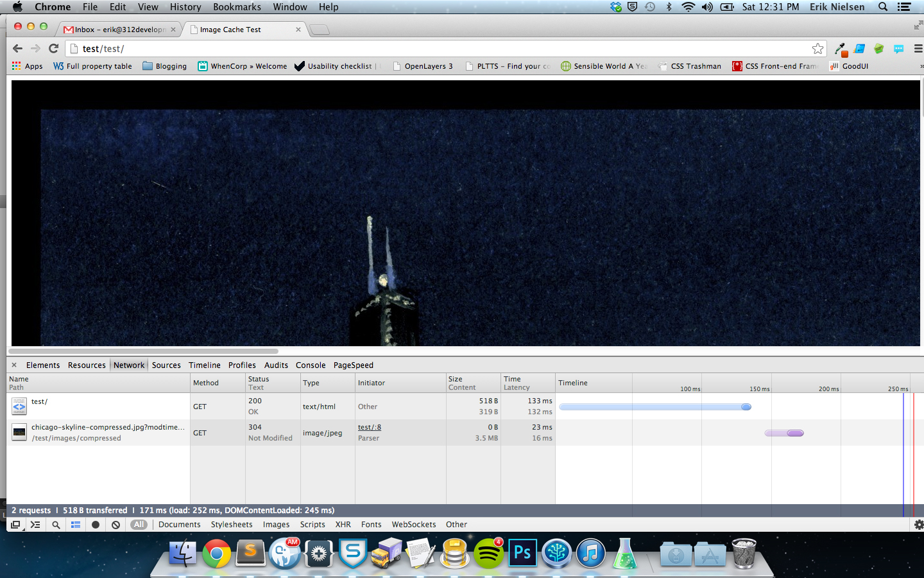Toggle the small/large request rows icon
The image size is (924, 578).
[76, 525]
